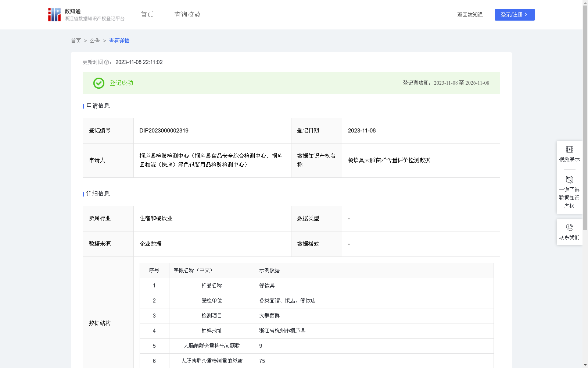Screen dimensions: 588x368
Task: Click the scrollbar up arrow
Action: pyautogui.click(x=585, y=3)
